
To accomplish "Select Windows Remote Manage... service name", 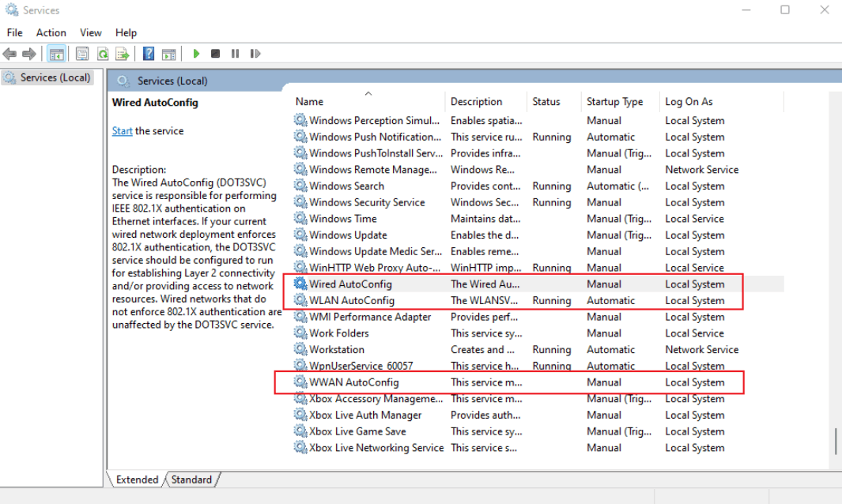I will [x=373, y=170].
